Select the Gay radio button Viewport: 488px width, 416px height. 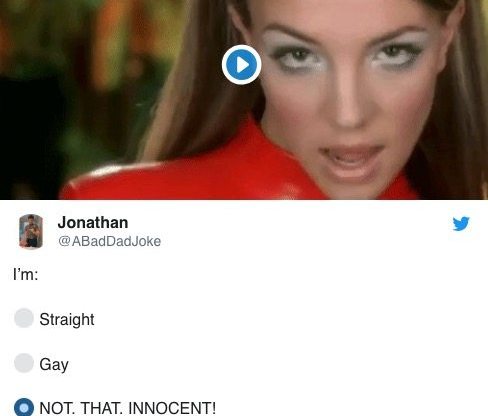tap(24, 363)
